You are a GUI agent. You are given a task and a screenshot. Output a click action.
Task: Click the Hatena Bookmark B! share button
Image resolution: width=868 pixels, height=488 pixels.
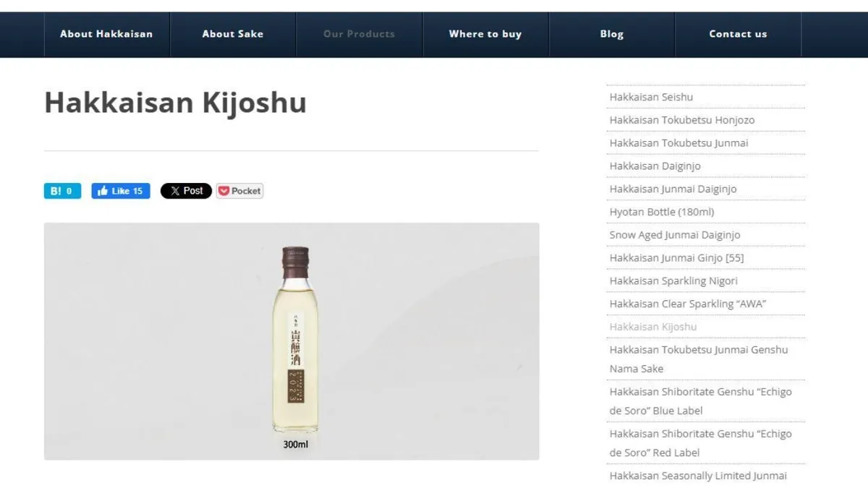click(62, 191)
